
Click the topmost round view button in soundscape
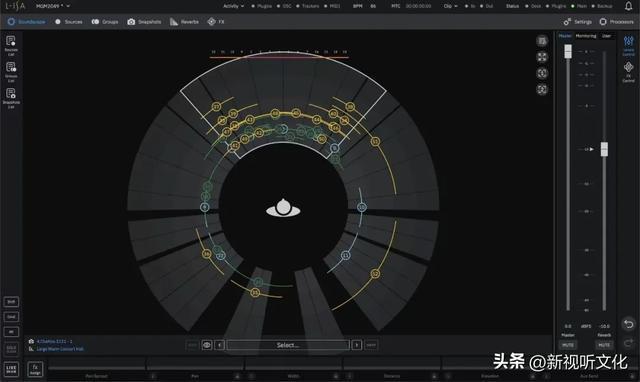point(542,41)
